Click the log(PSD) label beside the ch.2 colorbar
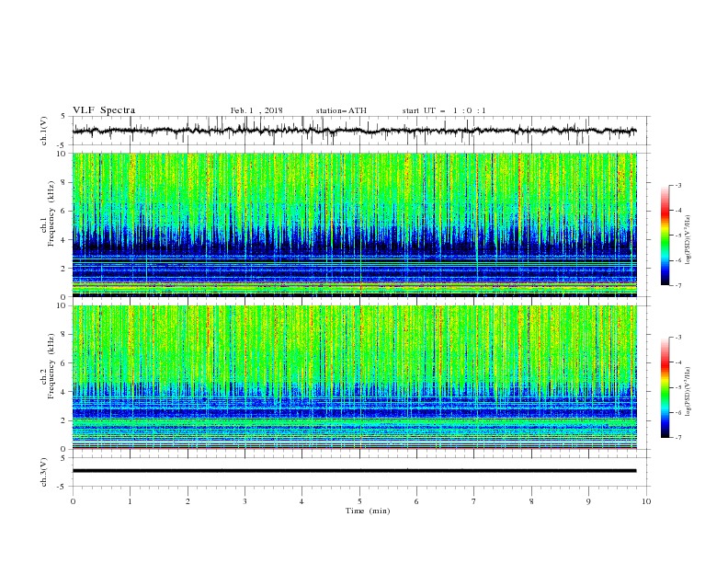This screenshot has height=563, width=728. [x=688, y=391]
